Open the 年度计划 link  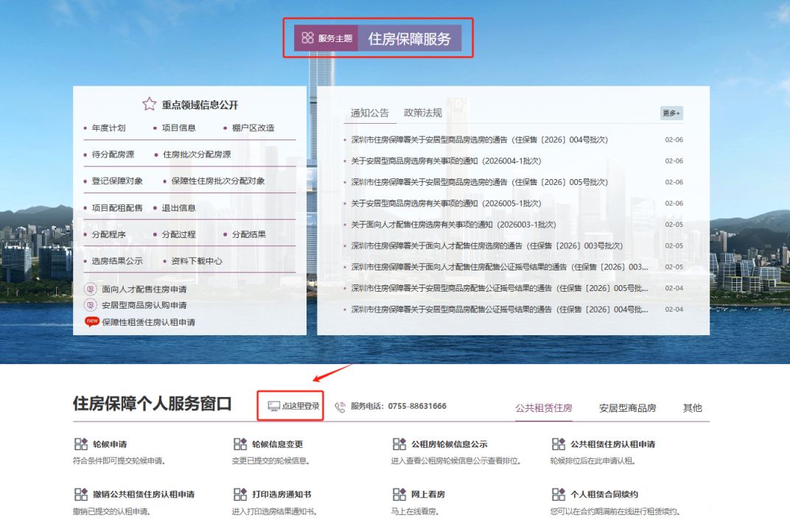point(108,128)
